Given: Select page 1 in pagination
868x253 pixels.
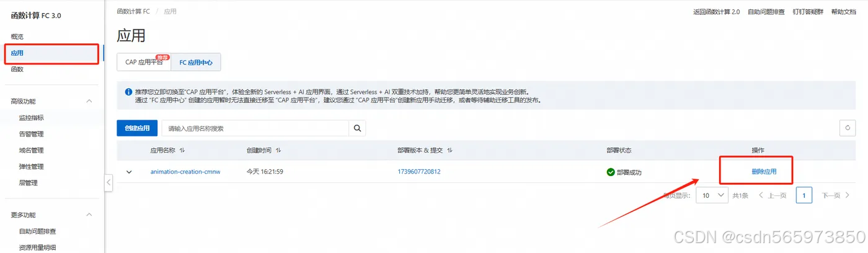Looking at the screenshot, I should 804,195.
